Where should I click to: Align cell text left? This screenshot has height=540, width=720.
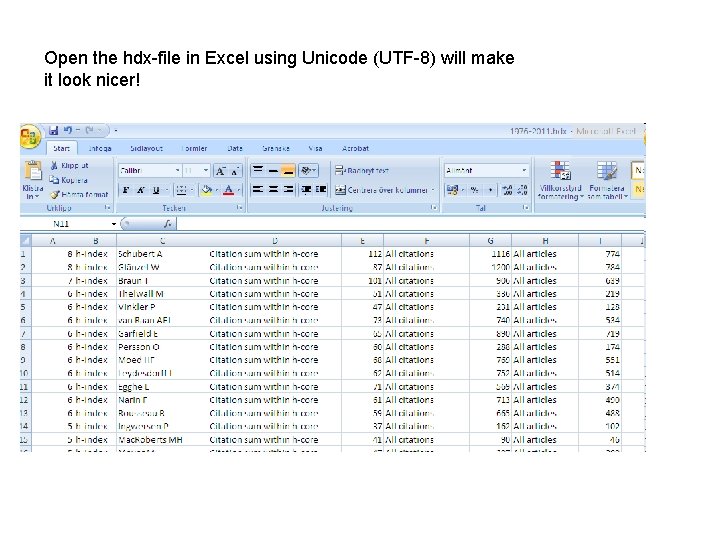258,189
